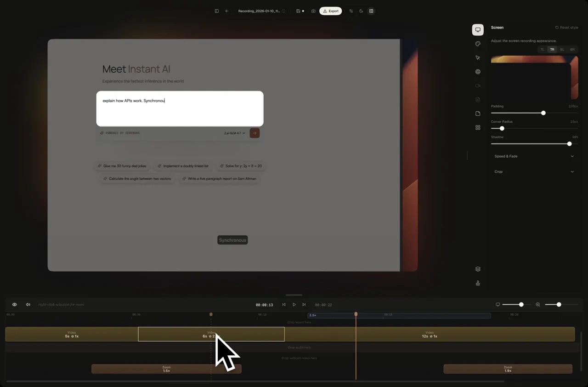Adjust the Shadow slider
588x387 pixels.
point(534,144)
